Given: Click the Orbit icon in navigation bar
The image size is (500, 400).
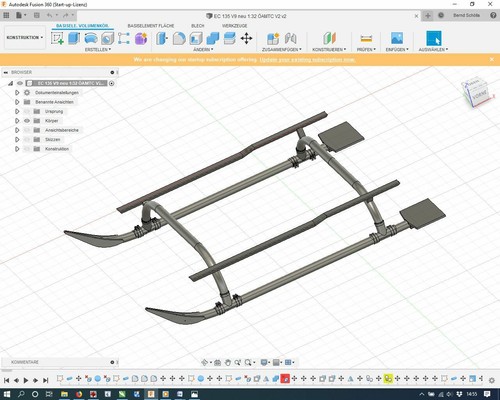Looking at the screenshot, I should click(x=205, y=362).
